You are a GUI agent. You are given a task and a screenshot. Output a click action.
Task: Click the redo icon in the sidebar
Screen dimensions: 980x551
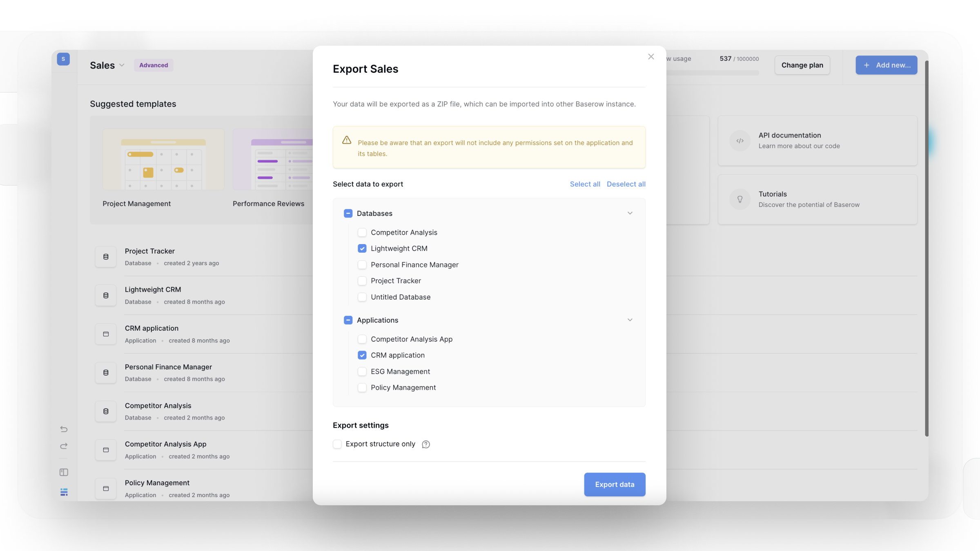[64, 446]
